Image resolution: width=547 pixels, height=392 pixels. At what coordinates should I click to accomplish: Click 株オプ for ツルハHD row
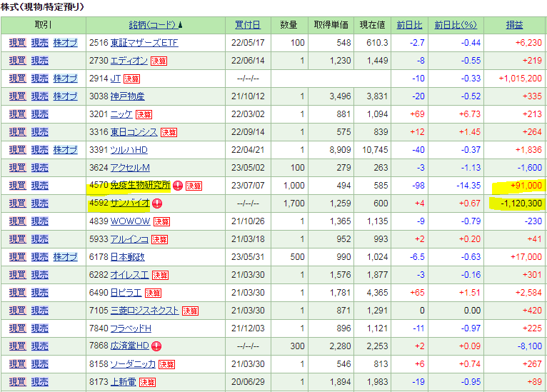66,150
